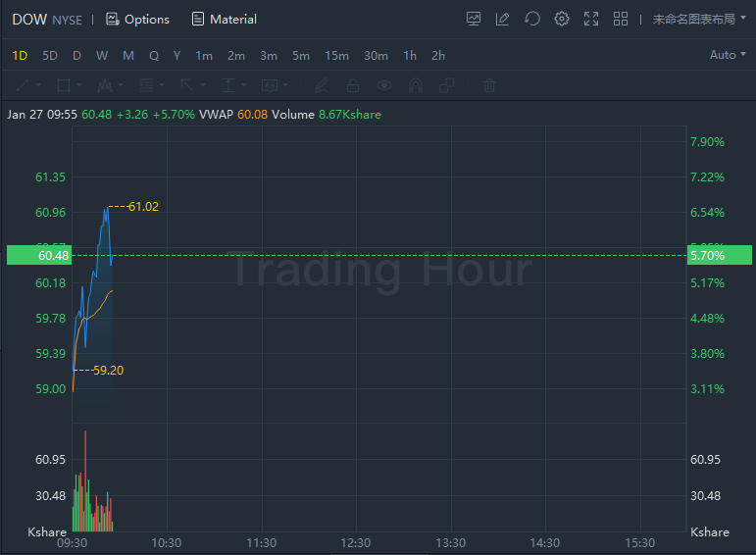
Task: Click the edit chart pencil icon
Action: click(502, 20)
